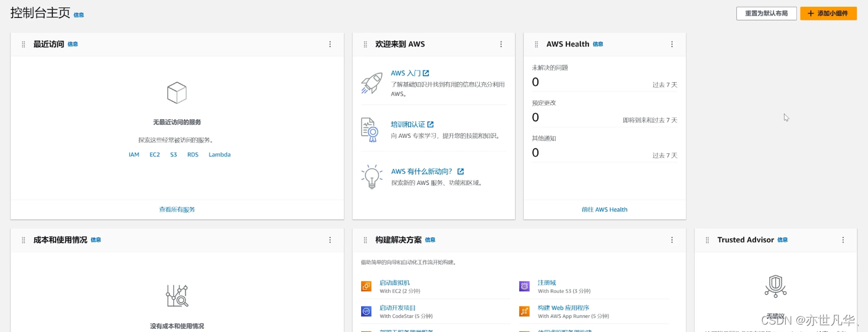Click the cube icon in 最近访问 widget
The height and width of the screenshot is (332, 868).
tap(177, 93)
